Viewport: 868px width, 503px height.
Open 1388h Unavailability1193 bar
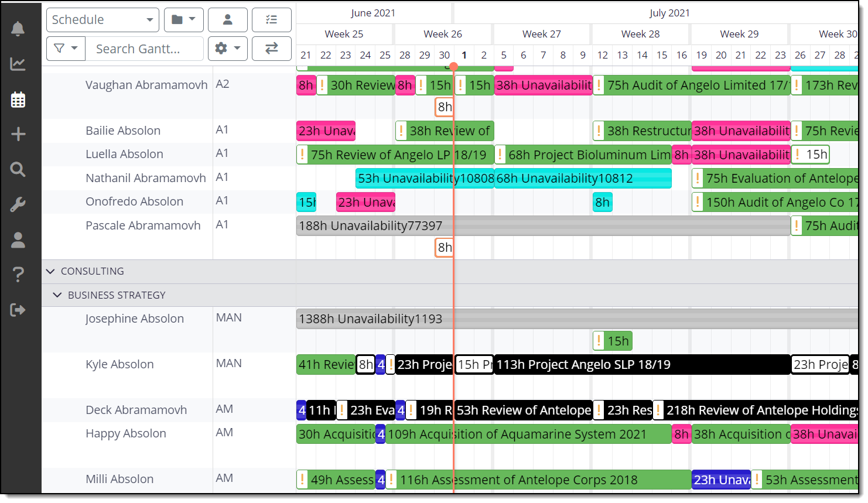tap(577, 319)
